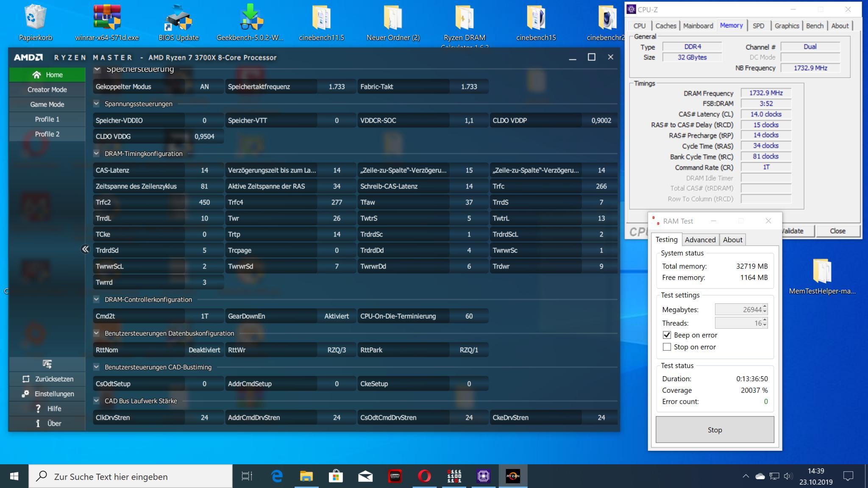Enable the Stop on error checkbox
Screen dimensions: 868x488
coord(667,347)
